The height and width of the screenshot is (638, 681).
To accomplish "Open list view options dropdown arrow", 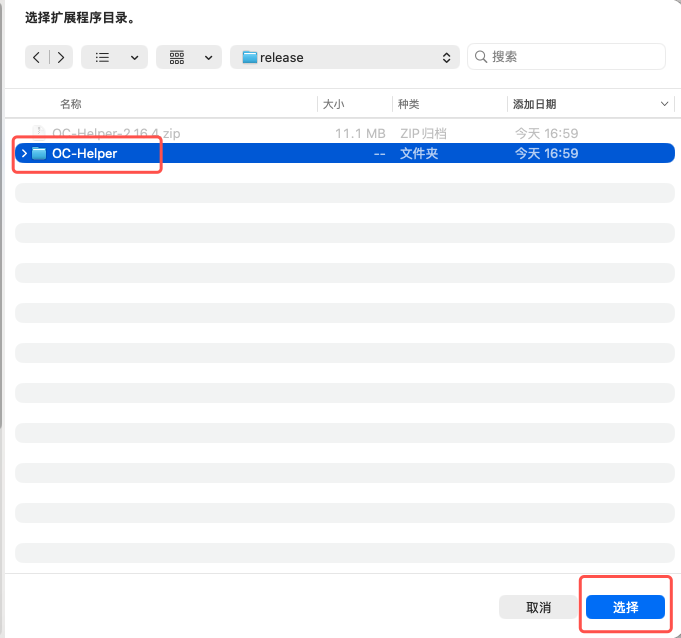I will click(x=135, y=58).
